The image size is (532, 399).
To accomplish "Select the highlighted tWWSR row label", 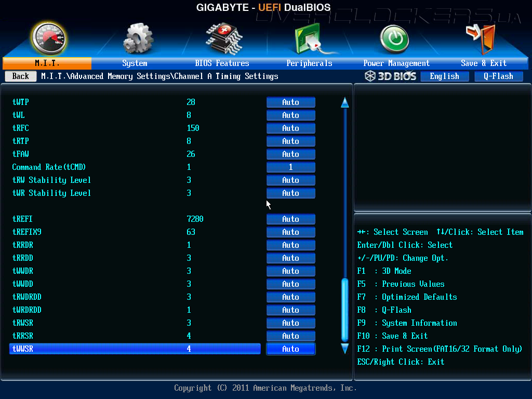I will pyautogui.click(x=23, y=349).
